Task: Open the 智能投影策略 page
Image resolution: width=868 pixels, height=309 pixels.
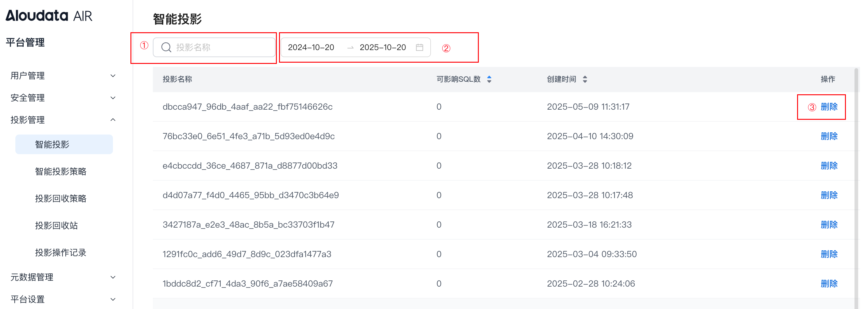Action: pos(61,171)
